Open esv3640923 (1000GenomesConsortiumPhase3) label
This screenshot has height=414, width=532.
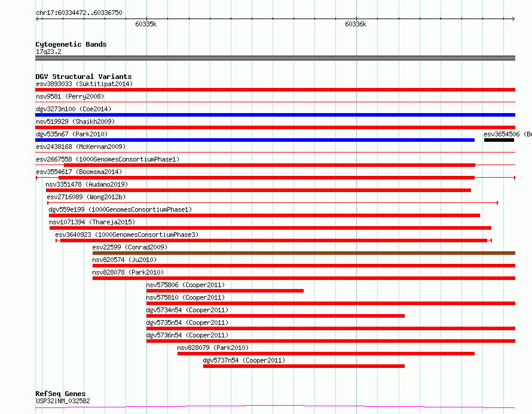[x=127, y=235]
